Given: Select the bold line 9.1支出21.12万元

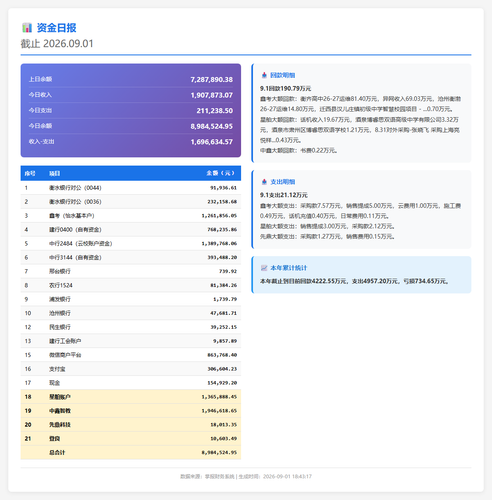Looking at the screenshot, I should click(x=284, y=195).
